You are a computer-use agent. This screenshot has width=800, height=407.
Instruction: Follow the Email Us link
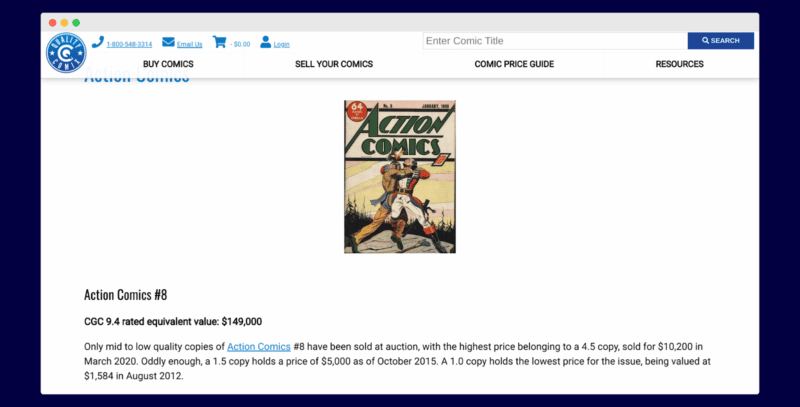coord(190,44)
